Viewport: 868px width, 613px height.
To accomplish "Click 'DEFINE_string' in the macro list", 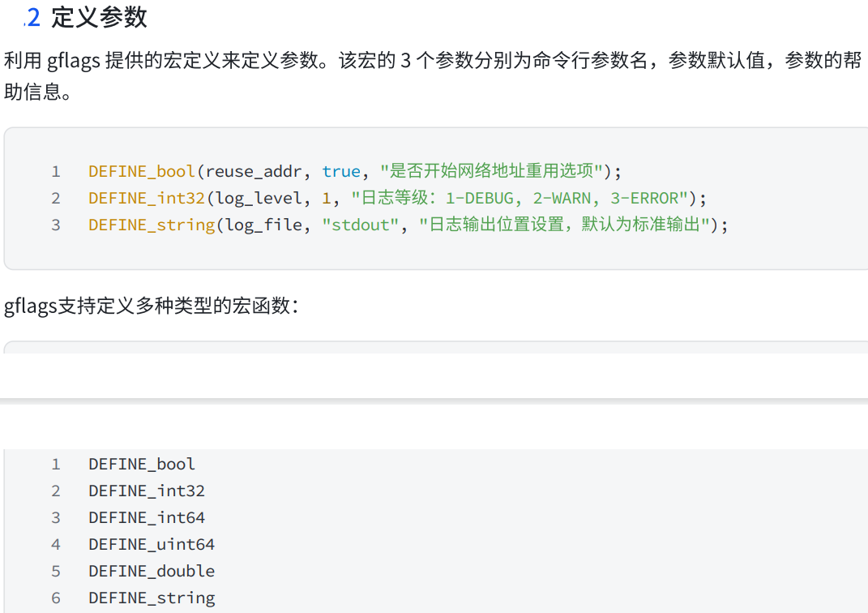I will coord(152,598).
